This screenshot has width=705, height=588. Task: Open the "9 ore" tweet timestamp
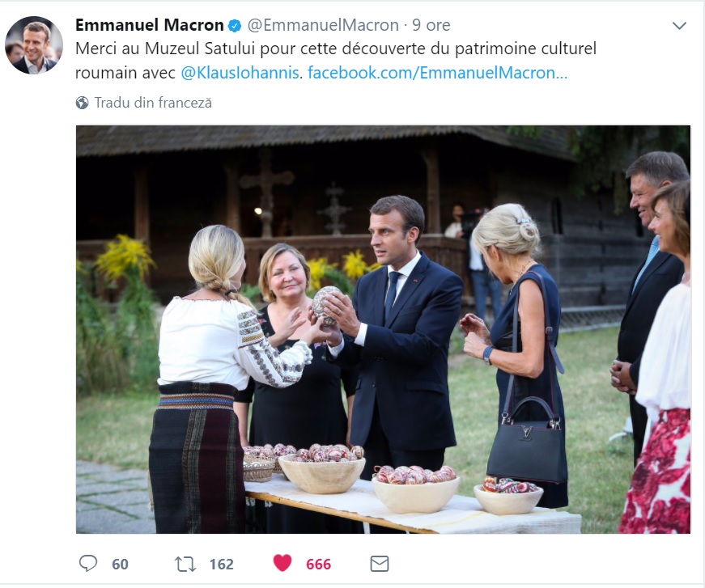[x=432, y=25]
